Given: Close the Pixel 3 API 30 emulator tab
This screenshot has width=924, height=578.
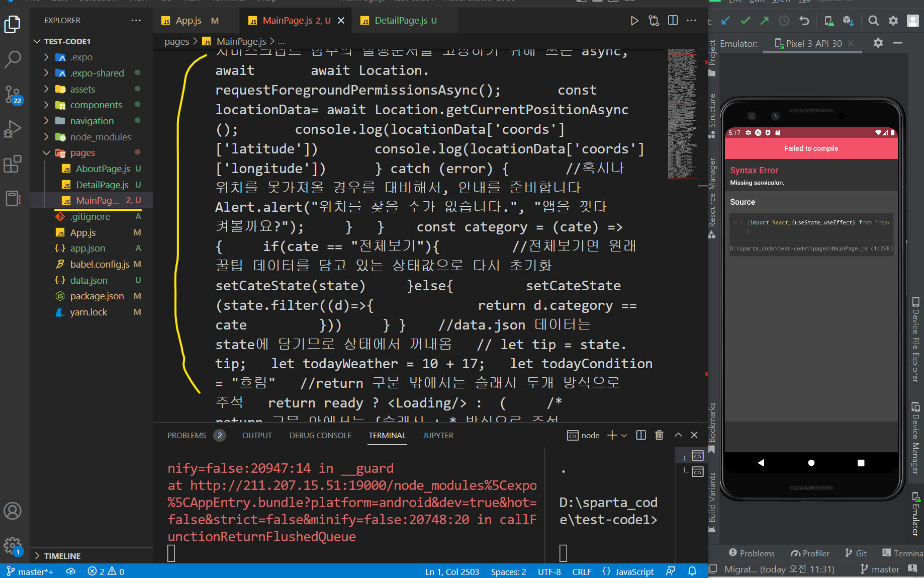Looking at the screenshot, I should click(x=851, y=43).
